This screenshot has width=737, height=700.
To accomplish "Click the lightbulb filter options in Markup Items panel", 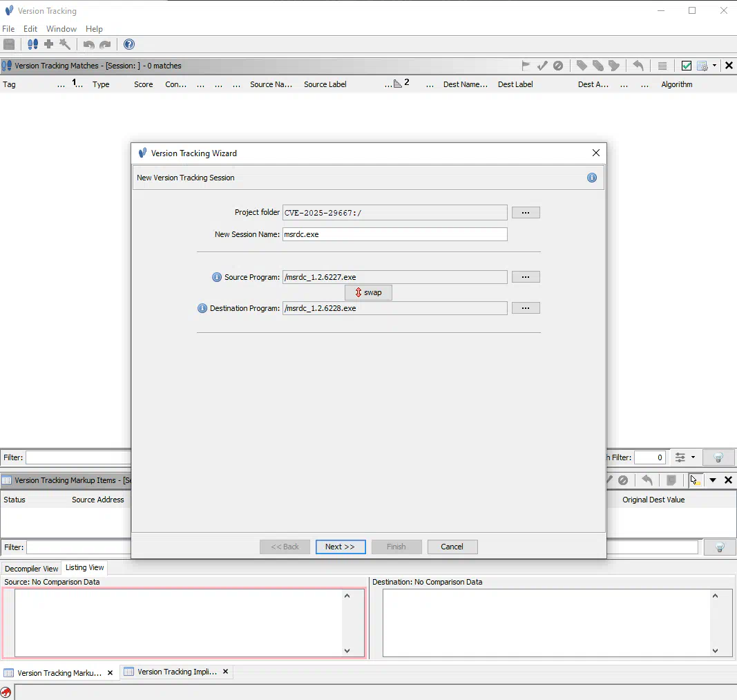I will pos(720,547).
